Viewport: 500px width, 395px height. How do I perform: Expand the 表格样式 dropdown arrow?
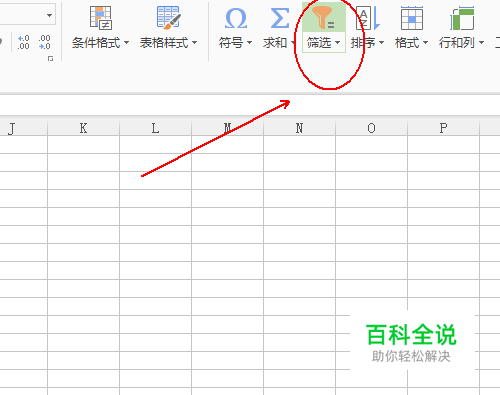tap(194, 43)
